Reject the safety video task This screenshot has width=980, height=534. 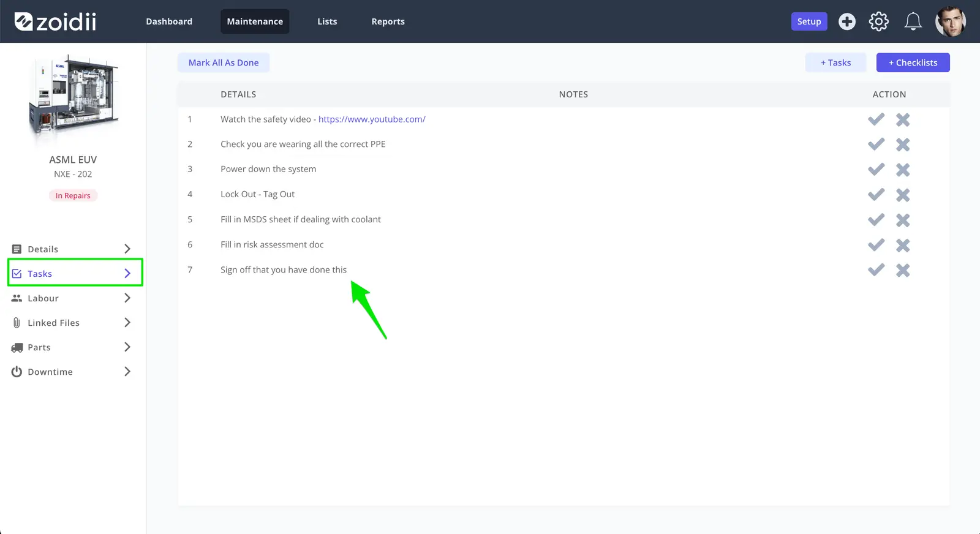click(x=903, y=119)
